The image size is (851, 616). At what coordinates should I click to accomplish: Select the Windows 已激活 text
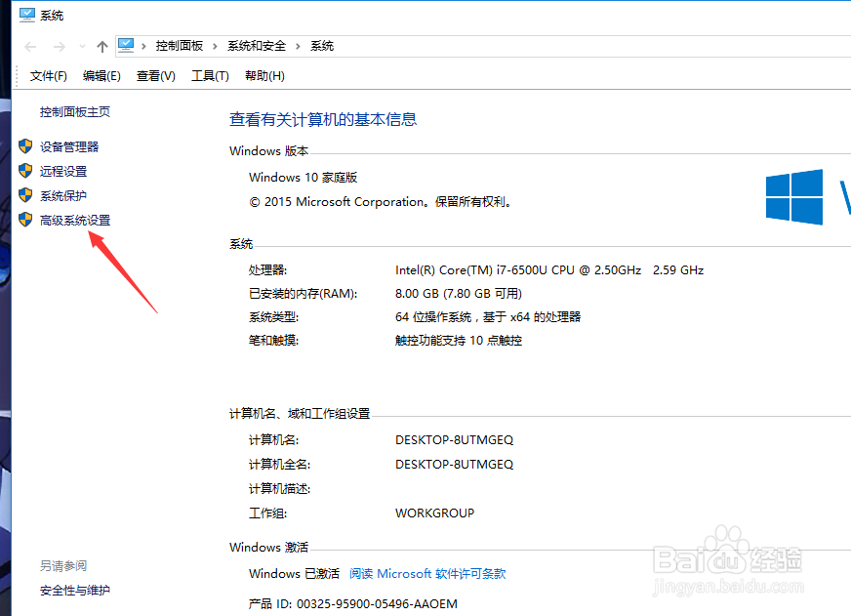[x=294, y=574]
